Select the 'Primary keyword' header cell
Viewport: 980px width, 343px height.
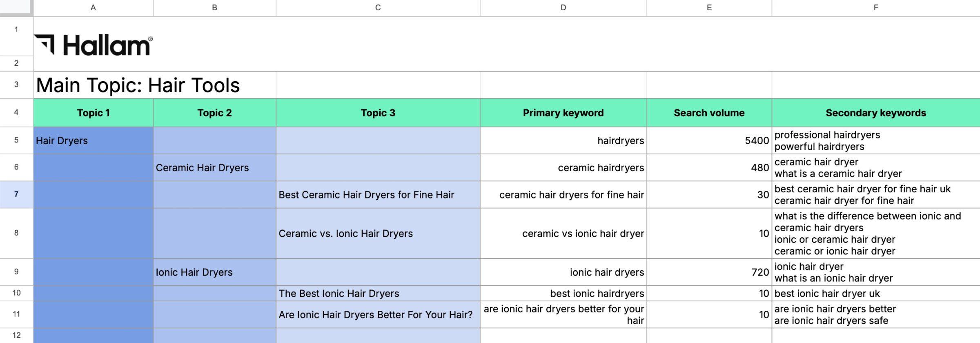click(563, 113)
